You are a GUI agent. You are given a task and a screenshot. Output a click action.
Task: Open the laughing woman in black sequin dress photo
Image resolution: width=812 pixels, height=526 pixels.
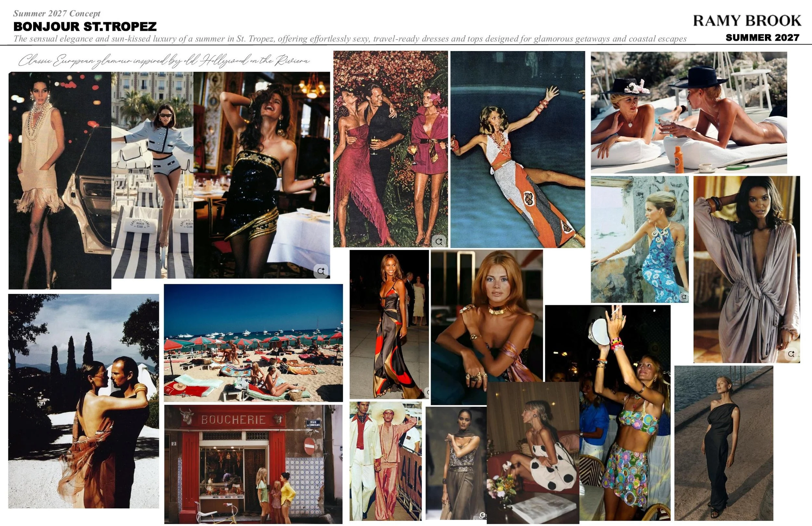pyautogui.click(x=262, y=175)
